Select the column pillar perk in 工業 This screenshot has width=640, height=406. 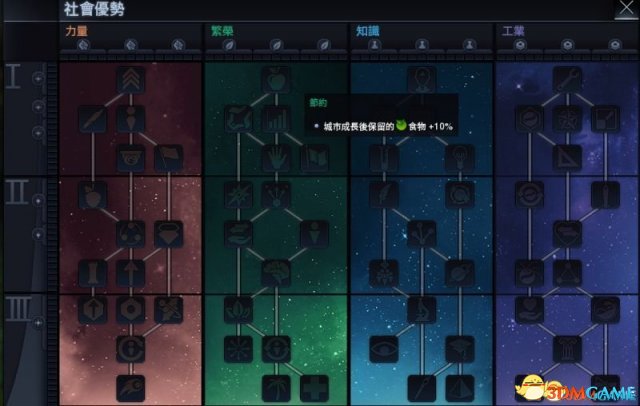tap(567, 349)
